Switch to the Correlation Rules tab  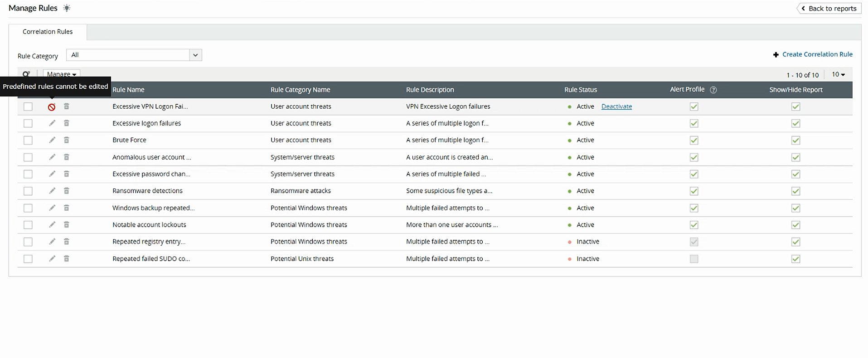coord(48,32)
